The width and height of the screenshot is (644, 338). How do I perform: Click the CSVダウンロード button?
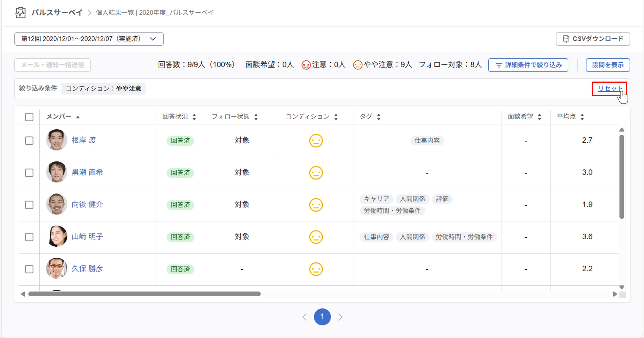pyautogui.click(x=593, y=39)
